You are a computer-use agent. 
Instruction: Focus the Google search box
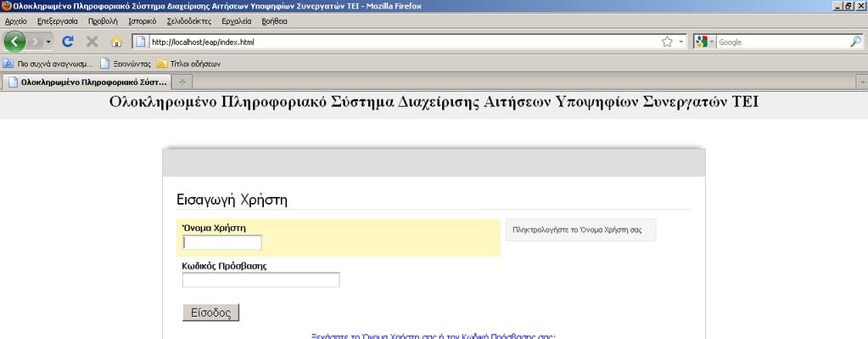(x=783, y=42)
